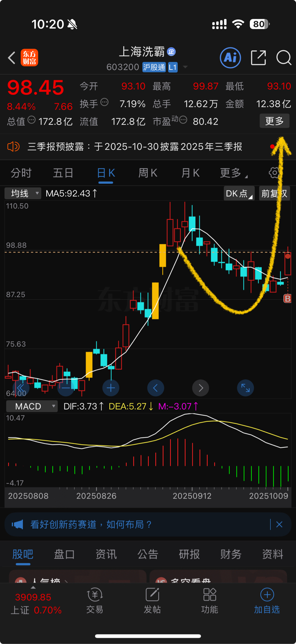
Task: Open the 三季报预披露 notice
Action: [135, 147]
